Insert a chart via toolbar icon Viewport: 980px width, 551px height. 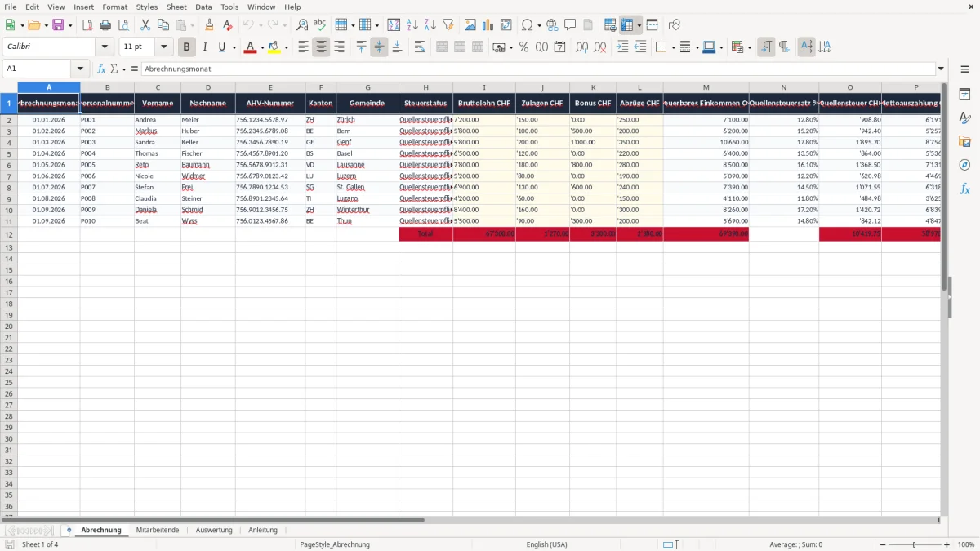click(x=488, y=25)
